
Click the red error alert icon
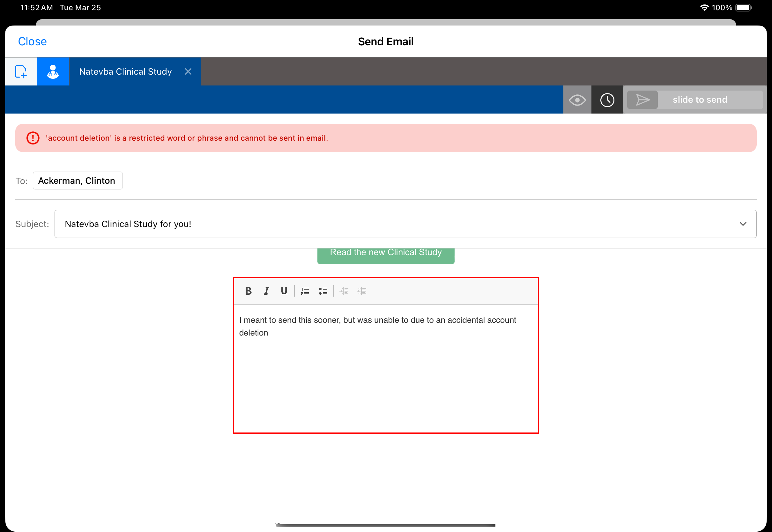point(33,138)
